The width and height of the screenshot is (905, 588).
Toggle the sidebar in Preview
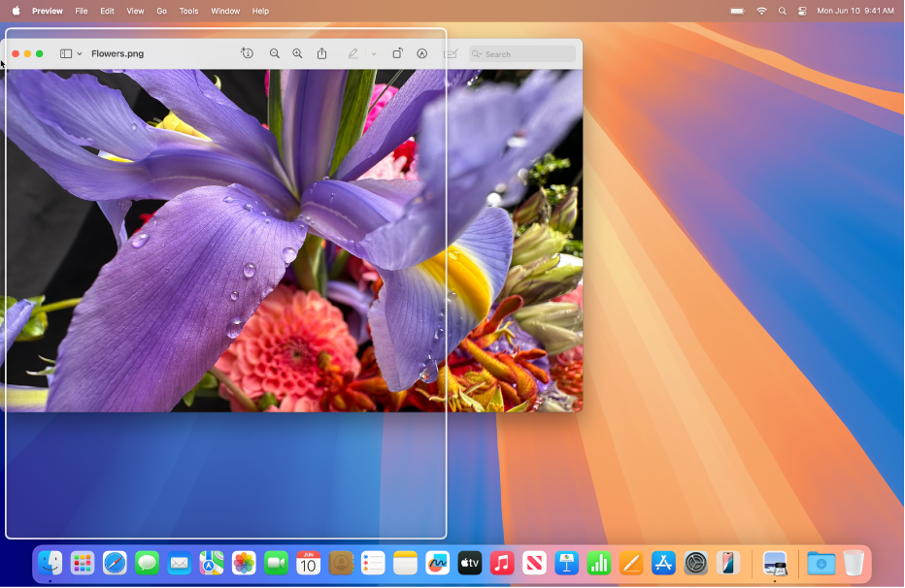[x=66, y=53]
